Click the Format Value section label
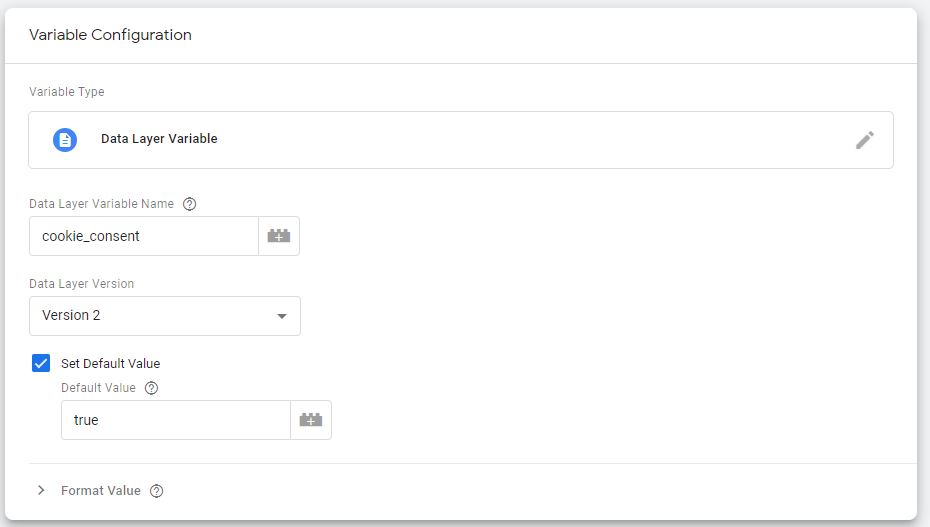The height and width of the screenshot is (527, 930). pyautogui.click(x=101, y=491)
